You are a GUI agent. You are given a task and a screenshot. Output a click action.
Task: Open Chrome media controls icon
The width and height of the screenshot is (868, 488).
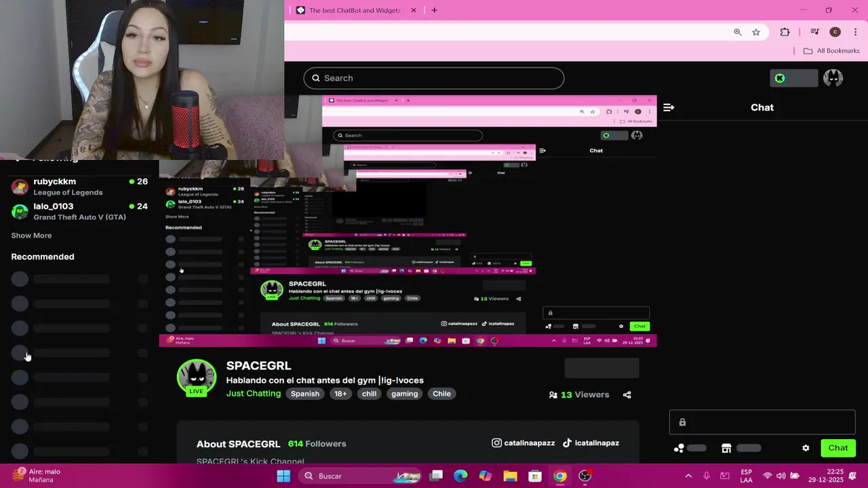[815, 32]
